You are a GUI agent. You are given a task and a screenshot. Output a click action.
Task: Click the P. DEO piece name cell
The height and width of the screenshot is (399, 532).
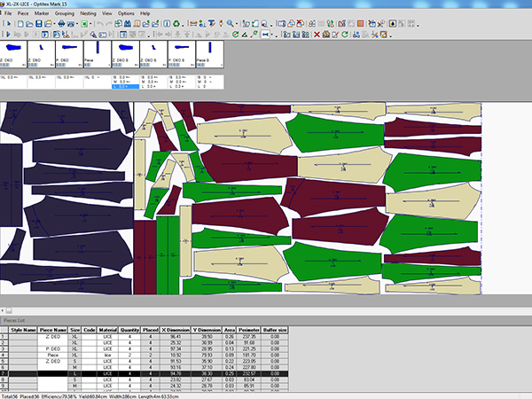click(x=53, y=348)
